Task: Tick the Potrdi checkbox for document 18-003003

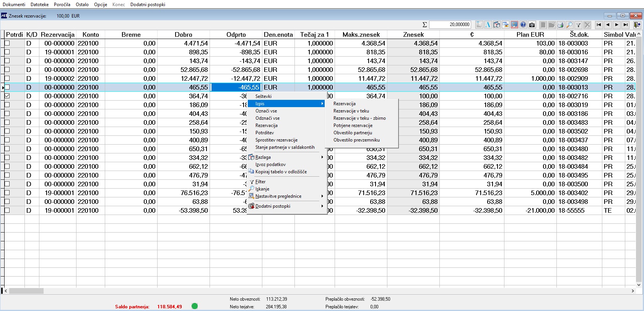Action: point(7,43)
